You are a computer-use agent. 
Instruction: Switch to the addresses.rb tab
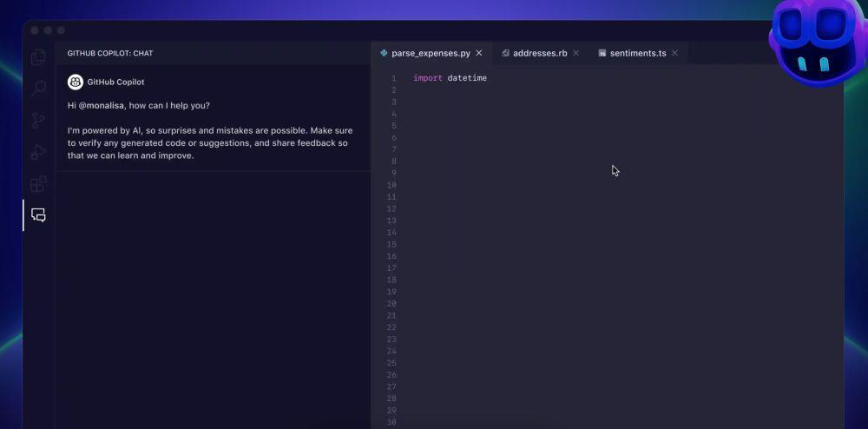coord(540,53)
